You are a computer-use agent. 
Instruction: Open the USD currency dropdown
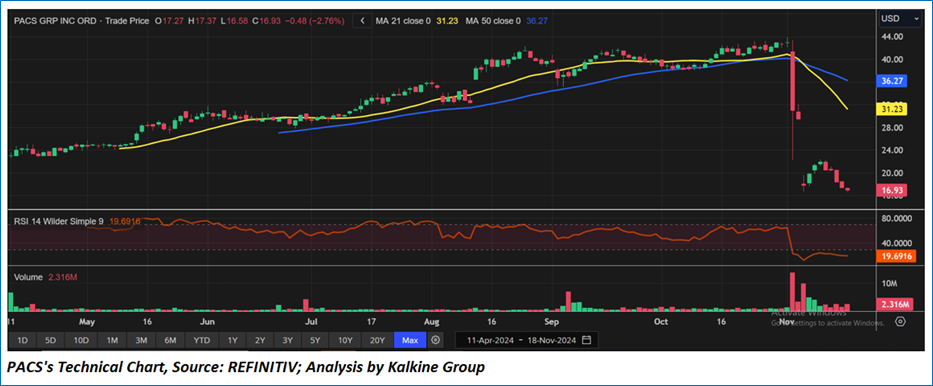click(x=901, y=19)
